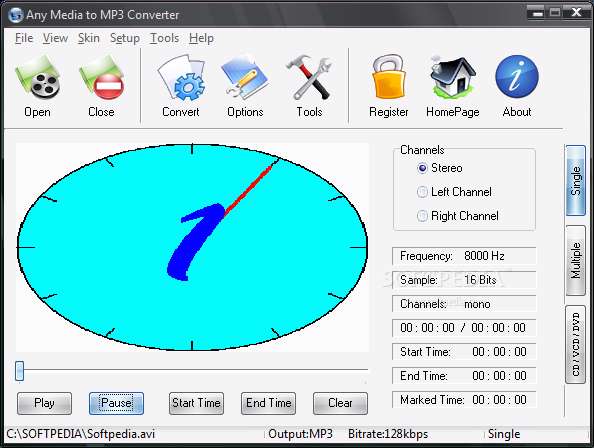This screenshot has height=448, width=594.
Task: Click the Sample 16 Bits field
Action: click(464, 280)
